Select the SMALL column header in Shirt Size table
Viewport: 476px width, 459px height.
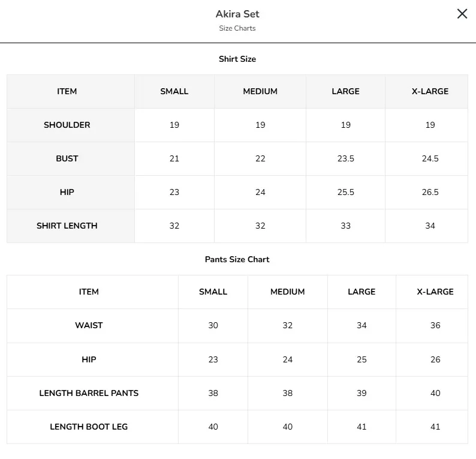click(174, 91)
